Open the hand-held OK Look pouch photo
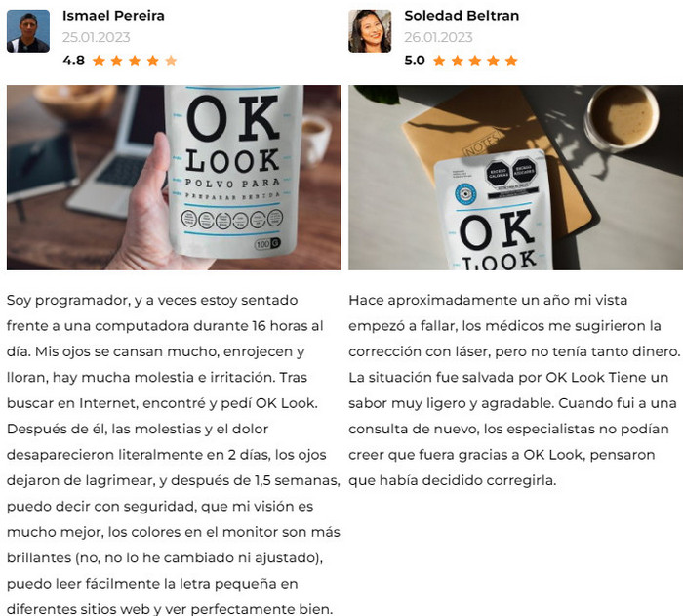The image size is (683, 616). click(174, 178)
